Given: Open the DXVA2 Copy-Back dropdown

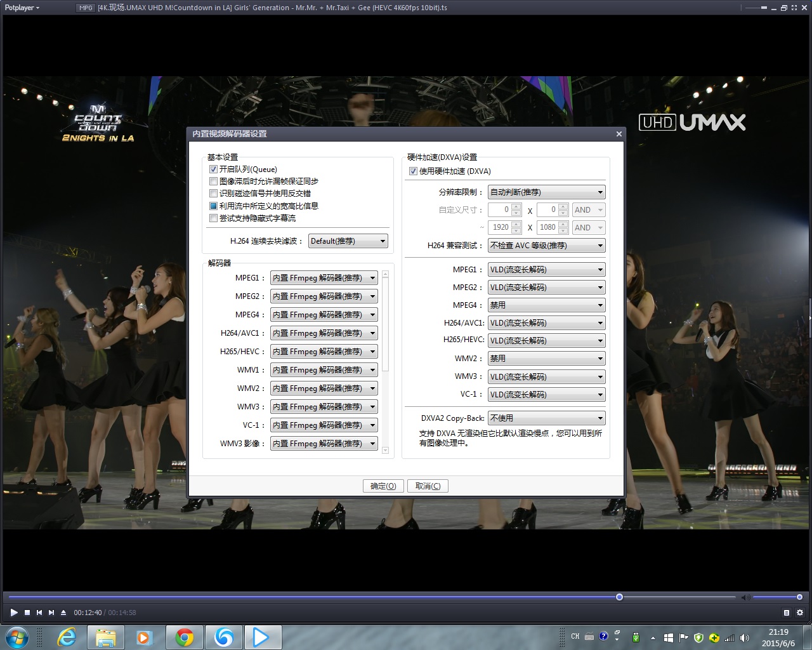Looking at the screenshot, I should (547, 418).
